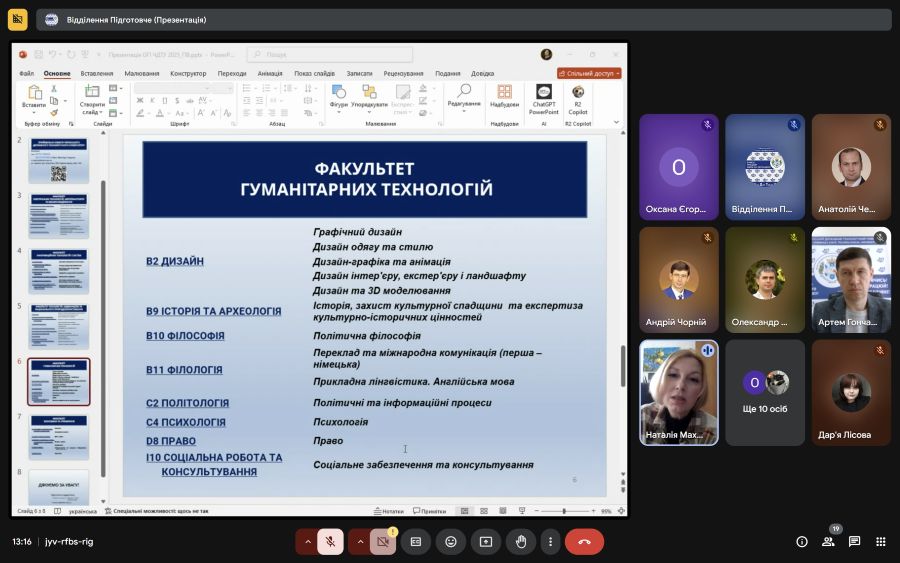Open the emoji reactions panel
The image size is (900, 563).
(x=451, y=541)
